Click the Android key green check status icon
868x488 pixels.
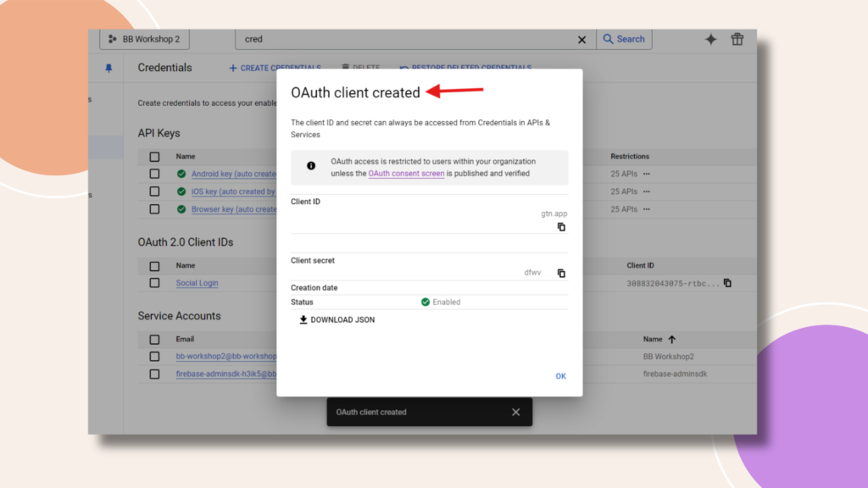click(181, 175)
